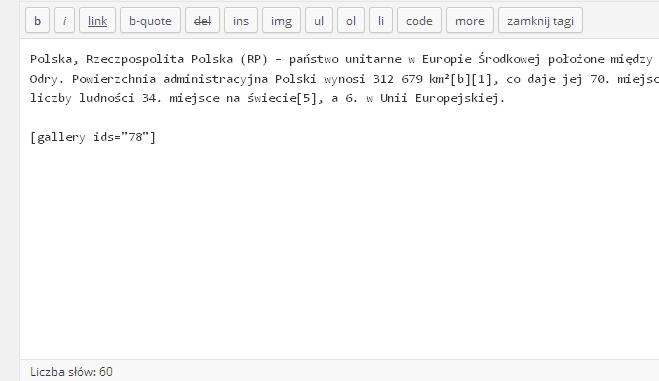Insert an image via img button

(x=281, y=20)
